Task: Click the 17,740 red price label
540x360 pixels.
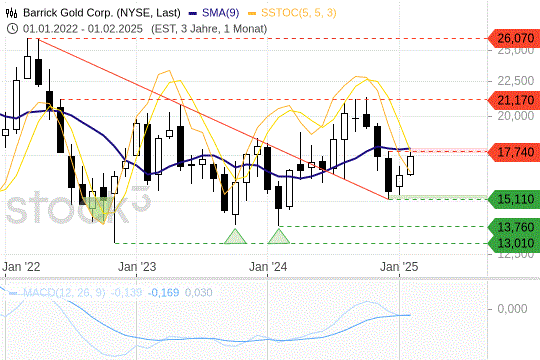Action: click(514, 152)
